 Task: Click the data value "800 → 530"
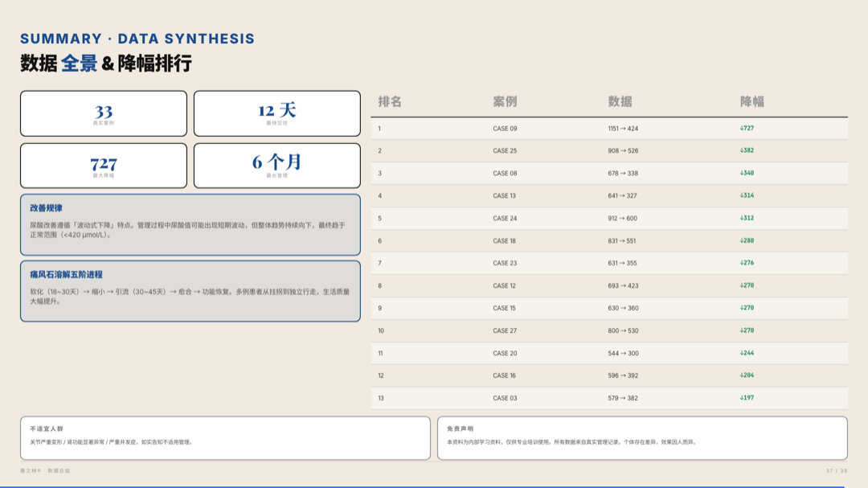tap(623, 330)
